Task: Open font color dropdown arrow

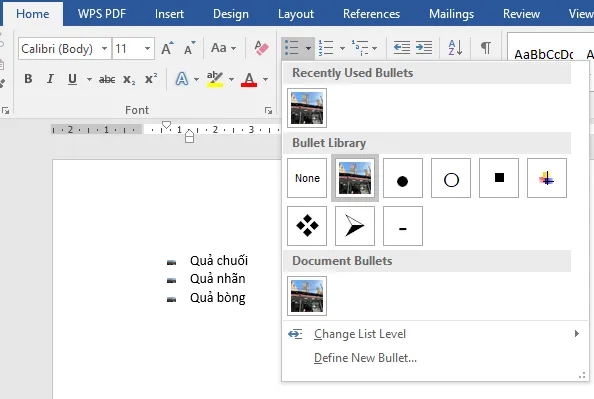Action: coord(265,79)
